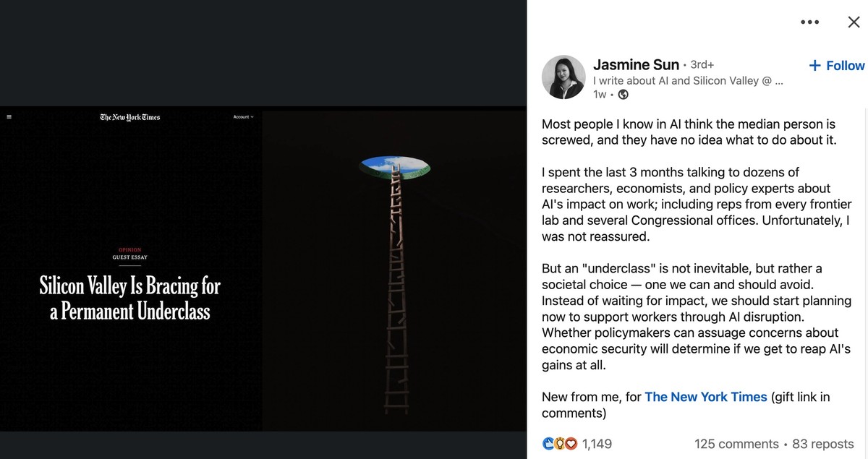Click the globe public visibility icon
The height and width of the screenshot is (459, 868).
coord(623,95)
